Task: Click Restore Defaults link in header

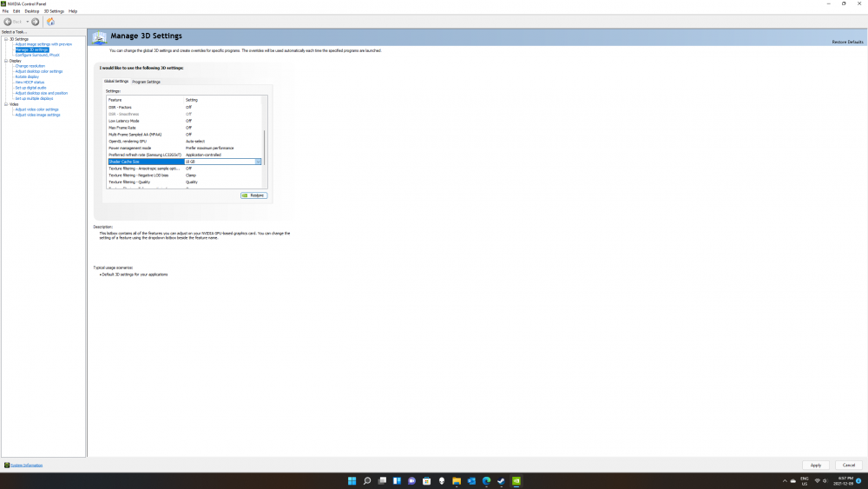Action: pyautogui.click(x=847, y=42)
